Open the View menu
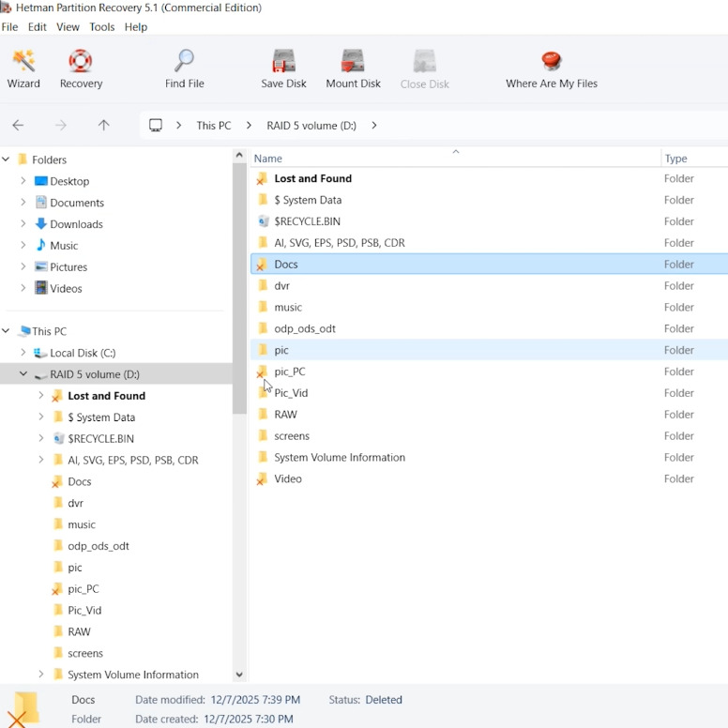The image size is (728, 728). (x=68, y=27)
